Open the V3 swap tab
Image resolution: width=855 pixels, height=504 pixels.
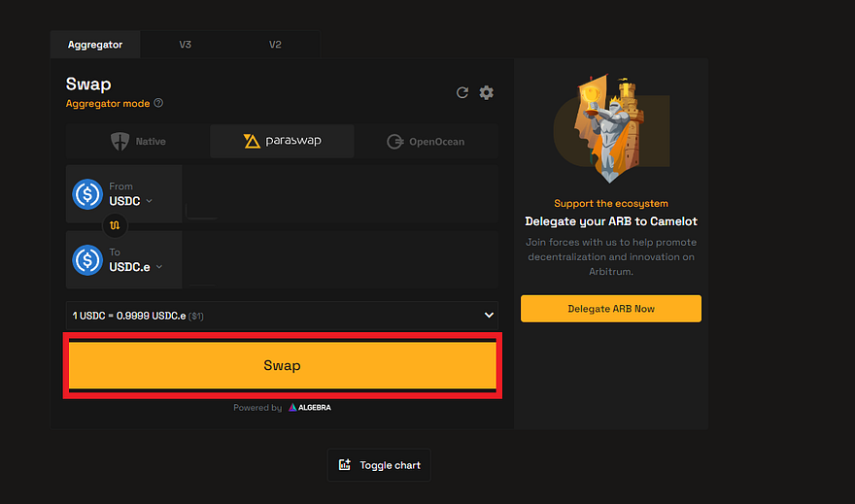click(186, 45)
